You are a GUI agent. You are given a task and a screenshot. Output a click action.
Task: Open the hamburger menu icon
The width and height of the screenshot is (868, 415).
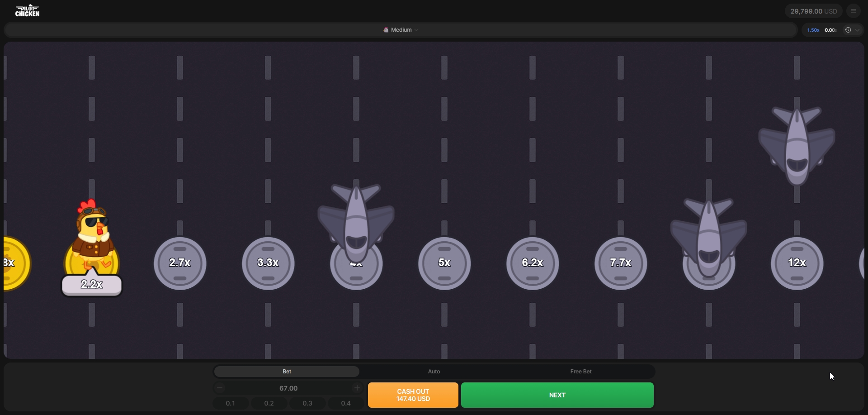point(853,11)
